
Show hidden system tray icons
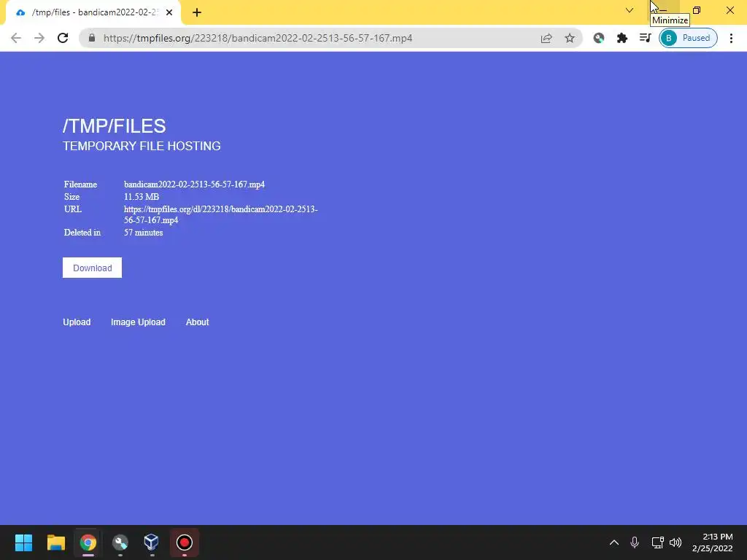(x=614, y=542)
